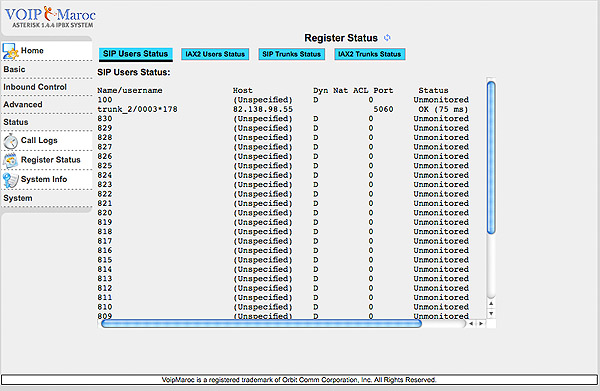Select user '811' row
The width and height of the screenshot is (600, 391).
(283, 298)
